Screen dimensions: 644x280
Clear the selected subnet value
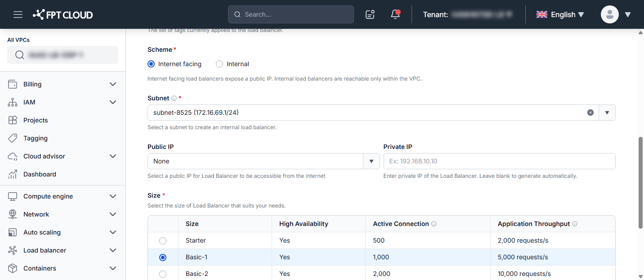point(590,113)
